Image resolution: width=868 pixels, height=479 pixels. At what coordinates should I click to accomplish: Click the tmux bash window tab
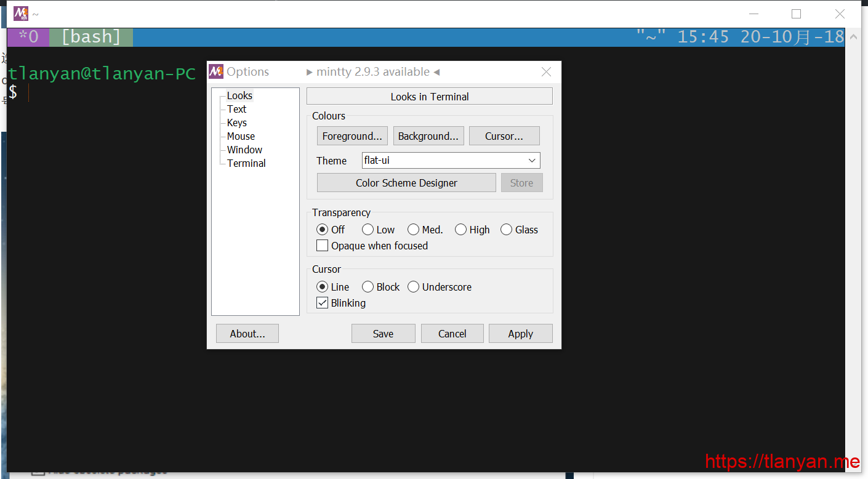(x=91, y=37)
